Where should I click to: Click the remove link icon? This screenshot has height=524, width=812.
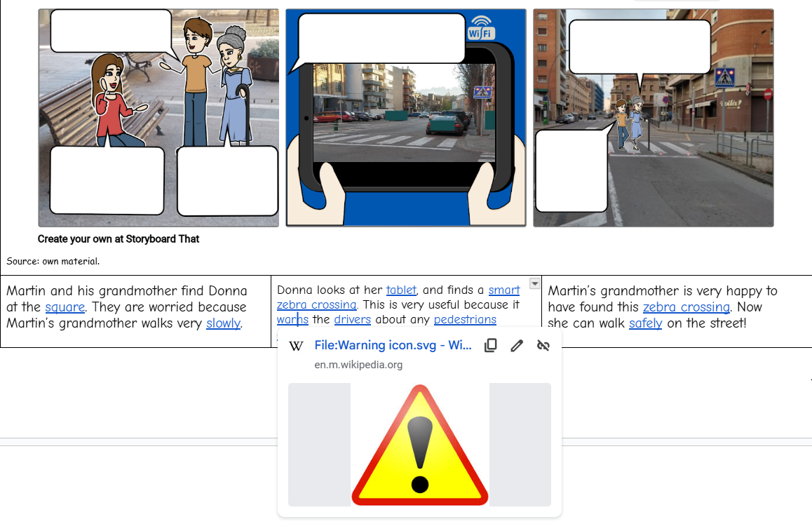(543, 345)
